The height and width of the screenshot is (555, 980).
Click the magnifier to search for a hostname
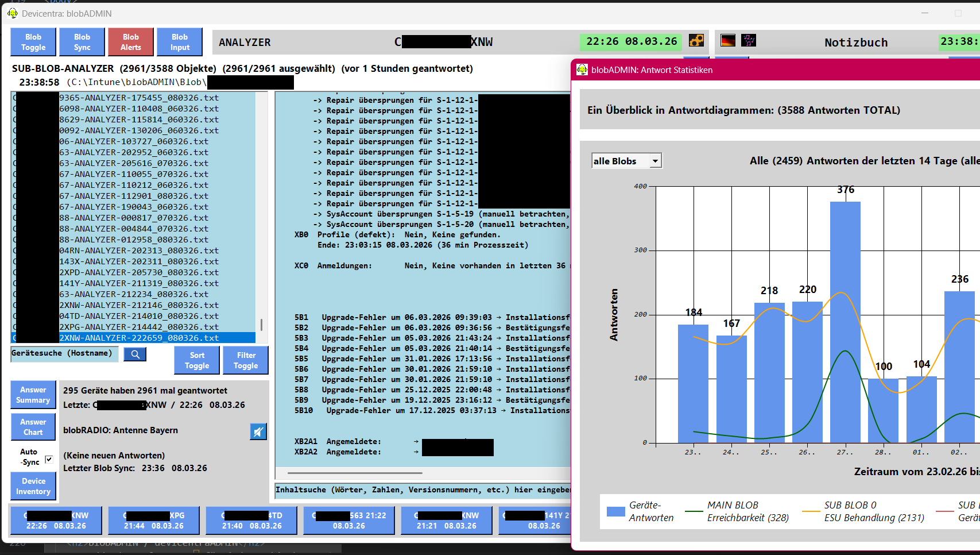(135, 354)
